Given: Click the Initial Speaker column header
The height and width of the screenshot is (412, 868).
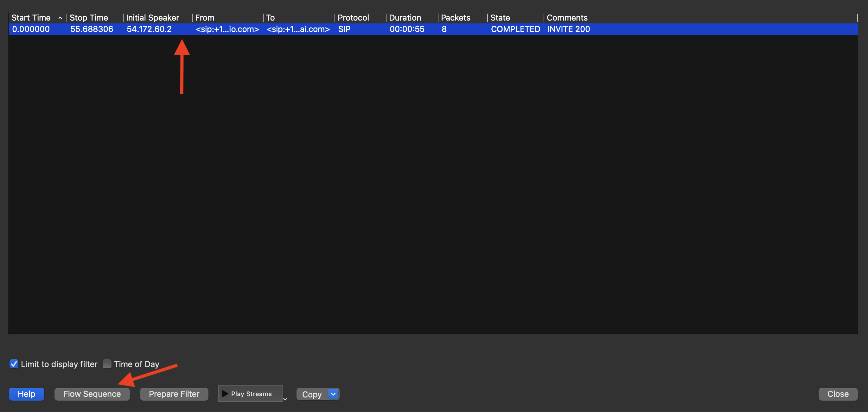Looking at the screenshot, I should pyautogui.click(x=152, y=18).
